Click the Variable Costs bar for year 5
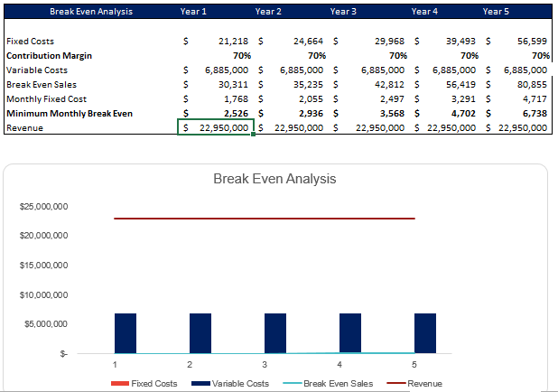Screen dimensions: 558x392 point(424,333)
